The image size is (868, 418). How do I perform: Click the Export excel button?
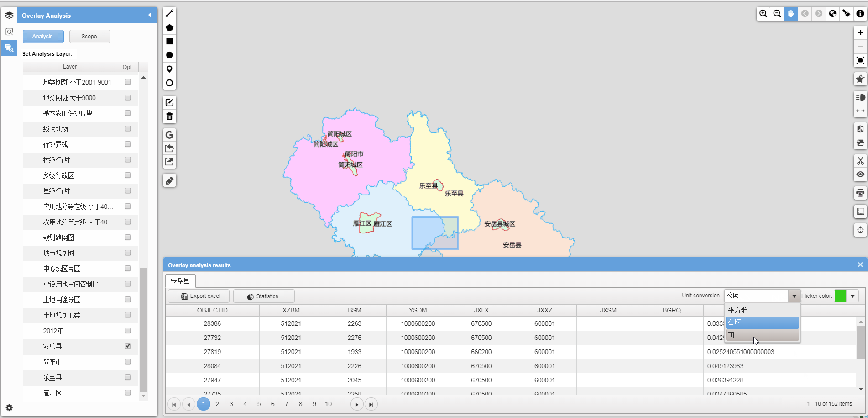tap(200, 296)
